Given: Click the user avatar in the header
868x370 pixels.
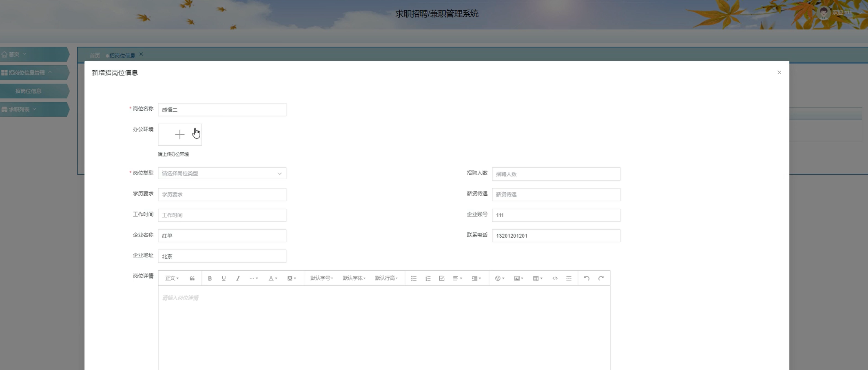Looking at the screenshot, I should (824, 13).
